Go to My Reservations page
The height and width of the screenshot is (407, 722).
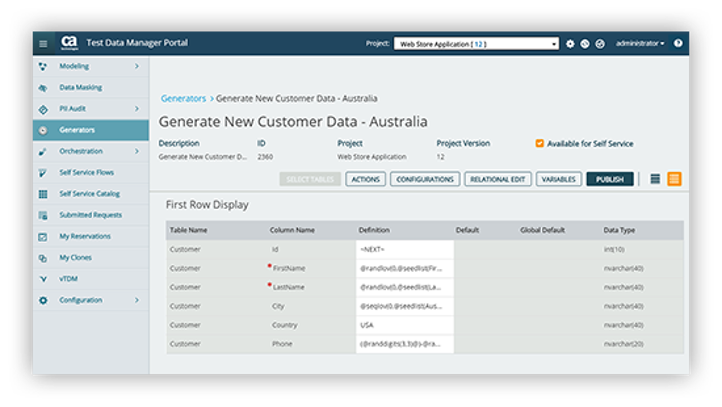85,236
